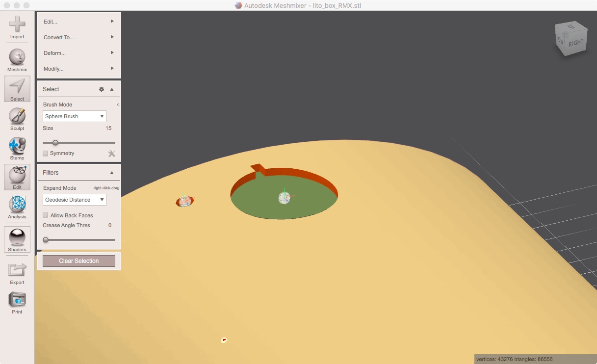Open the Sphere Brush dropdown
The image size is (597, 364).
point(74,116)
